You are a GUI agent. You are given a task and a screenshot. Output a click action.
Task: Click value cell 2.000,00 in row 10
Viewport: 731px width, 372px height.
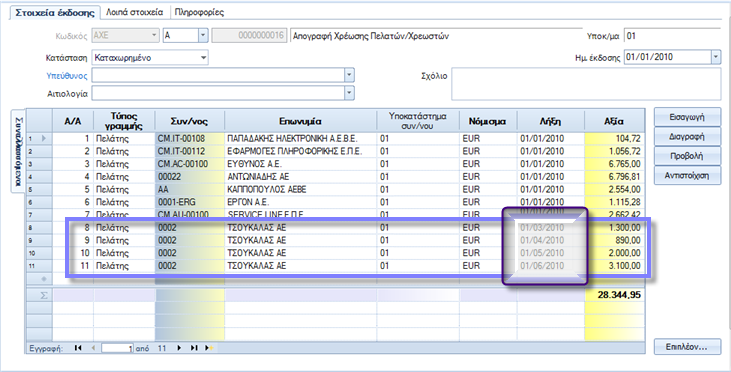(x=614, y=253)
